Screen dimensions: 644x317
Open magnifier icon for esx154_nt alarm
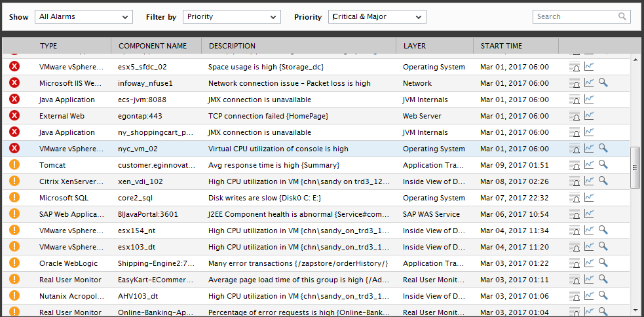(603, 231)
